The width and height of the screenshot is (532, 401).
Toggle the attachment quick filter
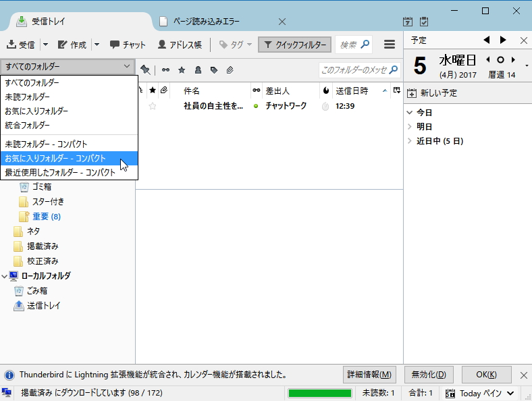230,70
